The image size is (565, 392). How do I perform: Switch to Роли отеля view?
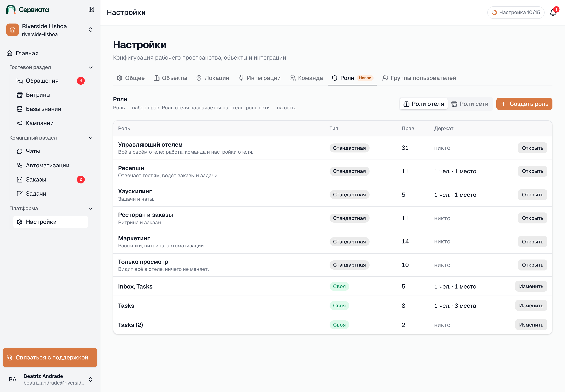coord(424,104)
